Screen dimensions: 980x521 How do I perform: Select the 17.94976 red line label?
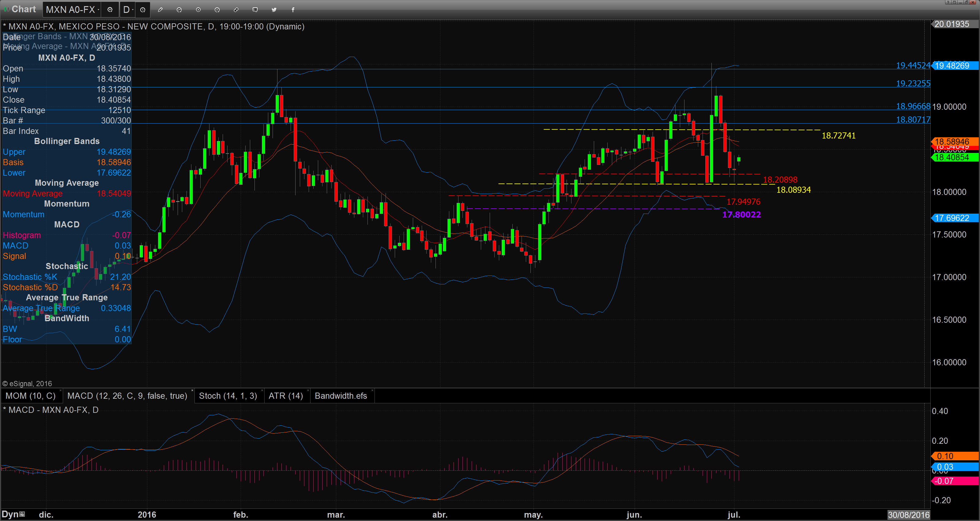[x=743, y=202]
